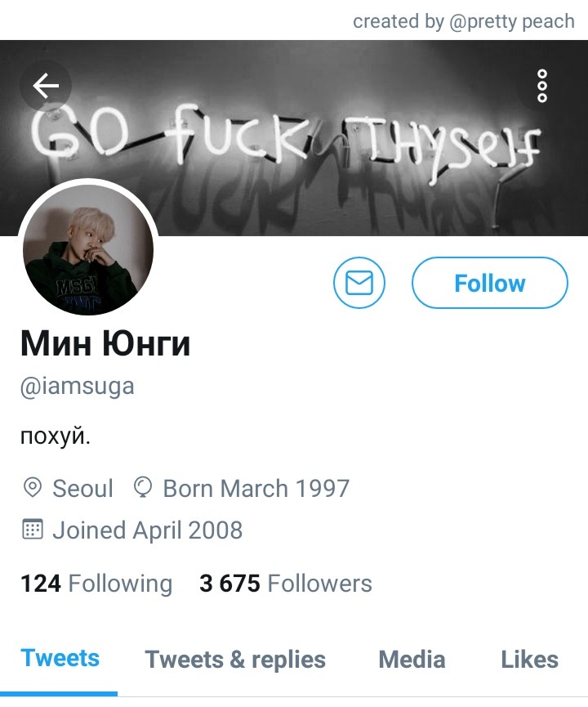Click the birthday balloon icon
Viewport: 588px width, 707px height.
(143, 488)
